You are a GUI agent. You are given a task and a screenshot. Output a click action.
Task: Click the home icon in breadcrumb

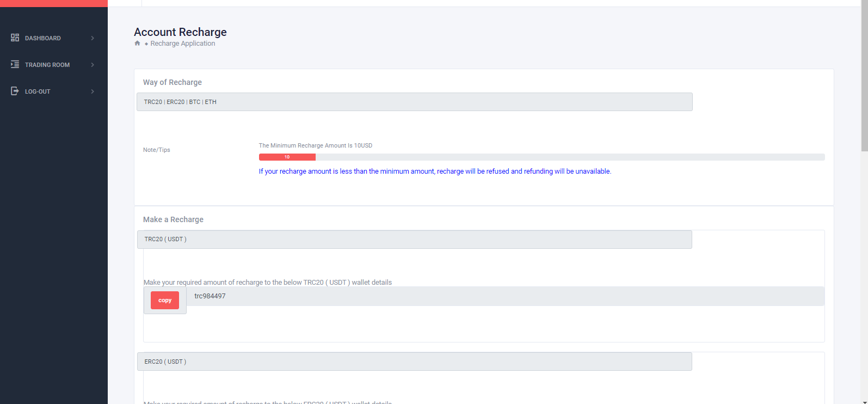click(x=137, y=44)
